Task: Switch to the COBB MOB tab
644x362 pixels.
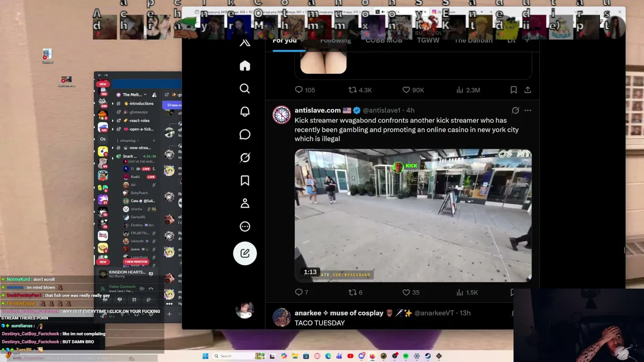Action: (384, 41)
